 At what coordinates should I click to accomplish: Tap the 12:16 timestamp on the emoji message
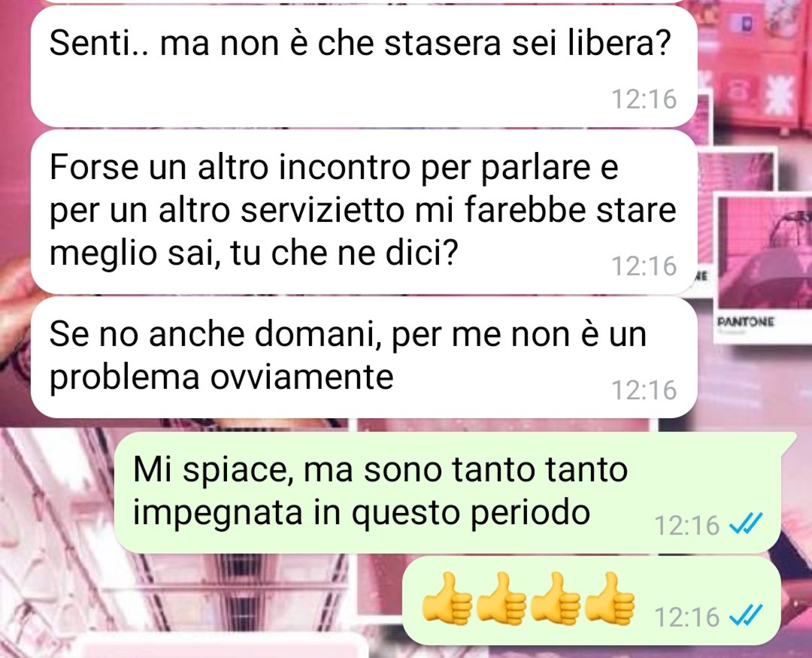(686, 617)
